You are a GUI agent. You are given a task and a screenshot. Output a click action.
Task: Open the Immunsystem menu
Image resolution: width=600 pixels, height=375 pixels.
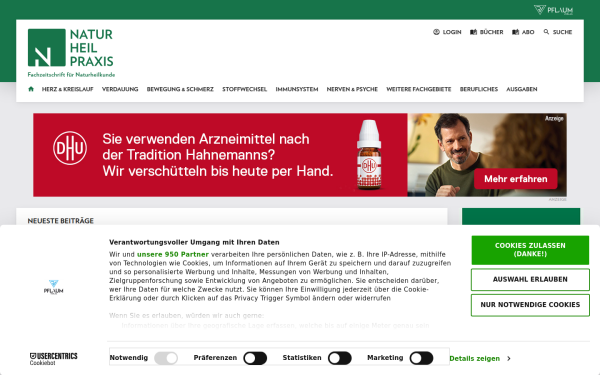297,89
